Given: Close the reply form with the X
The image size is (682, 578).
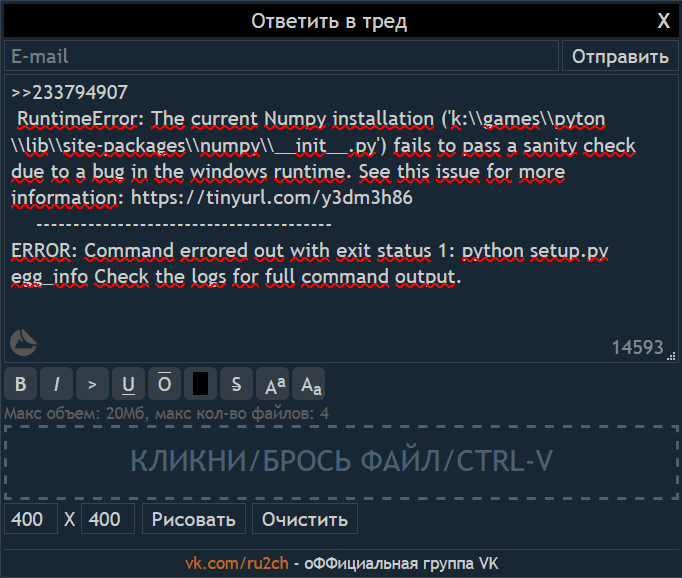Looking at the screenshot, I should click(x=663, y=20).
